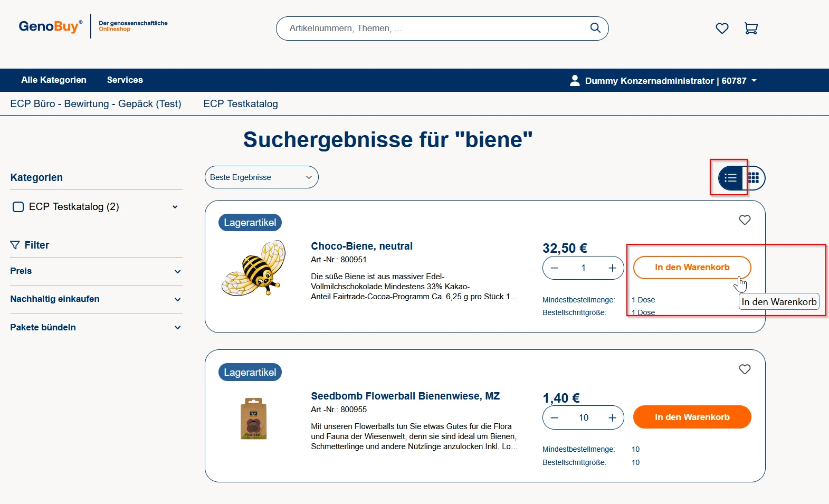829x504 pixels.
Task: Open the Choco-Biene, neutral product link
Action: 361,246
